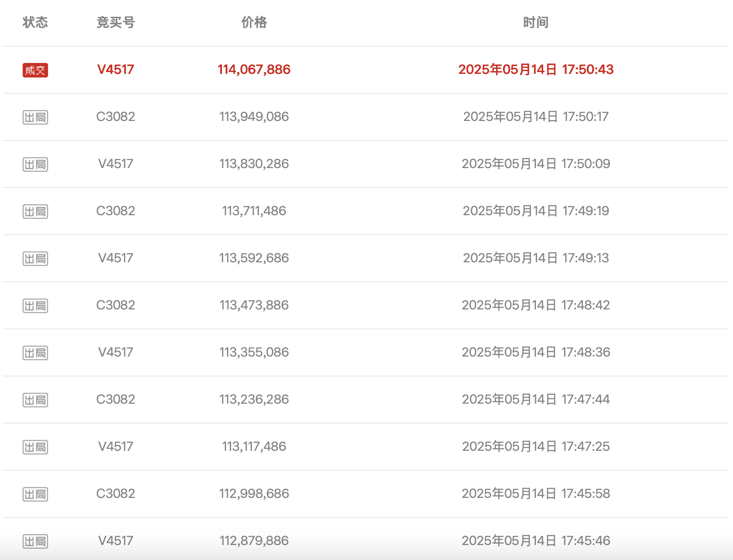Click the 出局 badge beside price 113,949,086

[x=35, y=117]
